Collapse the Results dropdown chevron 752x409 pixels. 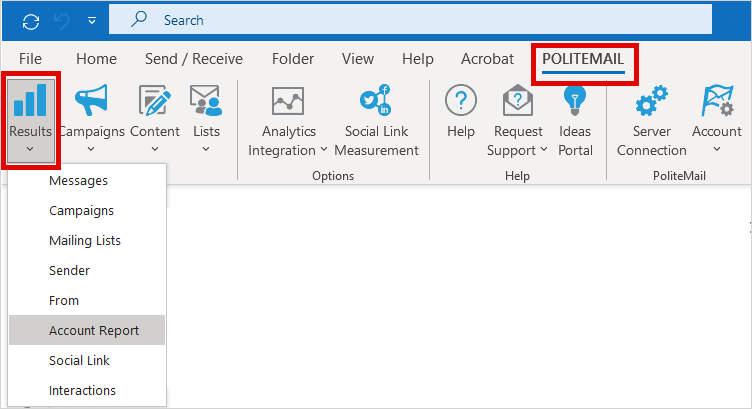pyautogui.click(x=30, y=149)
